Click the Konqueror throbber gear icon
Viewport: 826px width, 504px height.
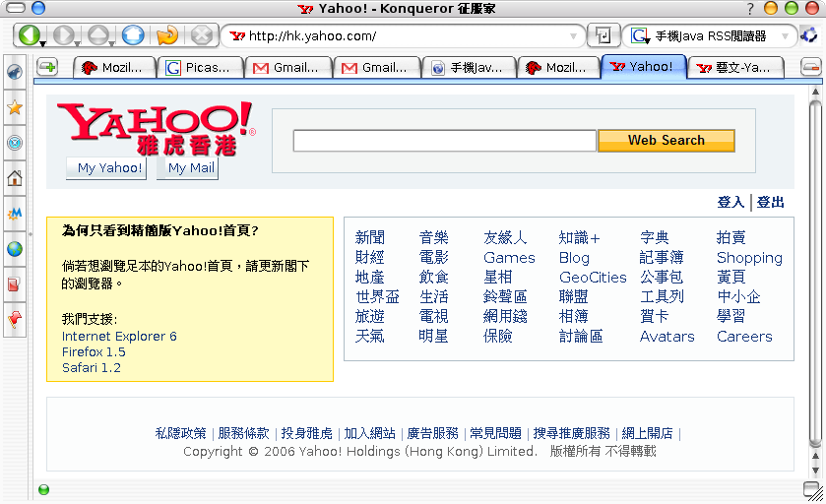click(809, 35)
